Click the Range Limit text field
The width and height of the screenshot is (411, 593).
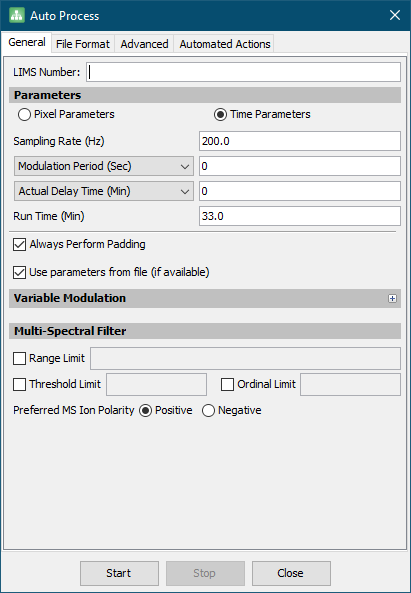coord(245,359)
